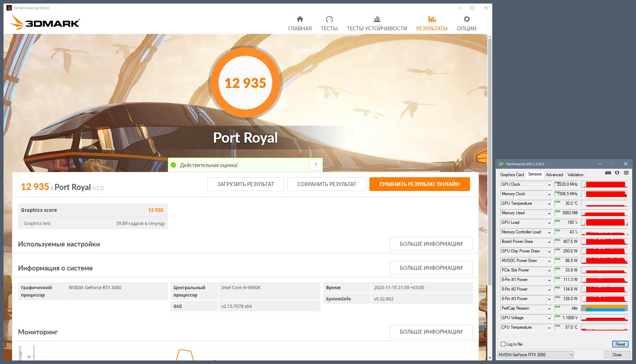This screenshot has height=364, width=636.
Task: Click the Действительная оценка! validation message
Action: point(209,165)
